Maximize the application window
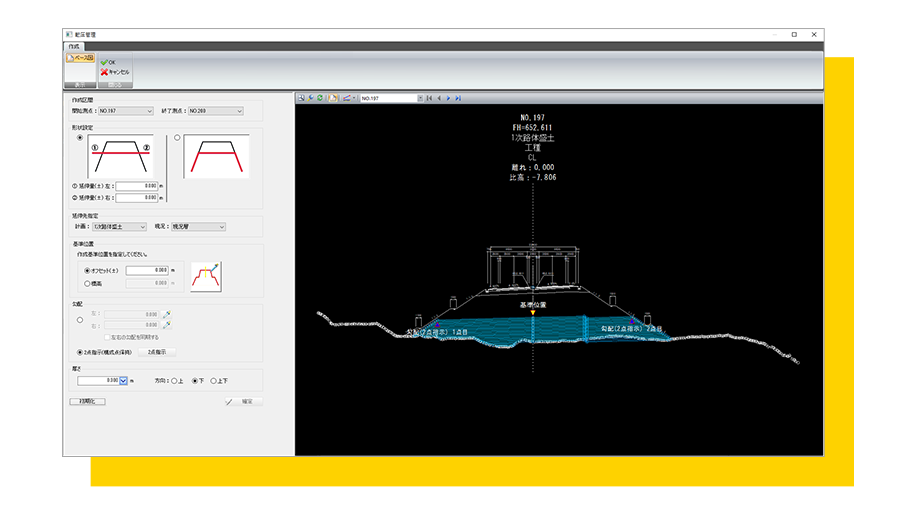The image size is (916, 515). [794, 34]
